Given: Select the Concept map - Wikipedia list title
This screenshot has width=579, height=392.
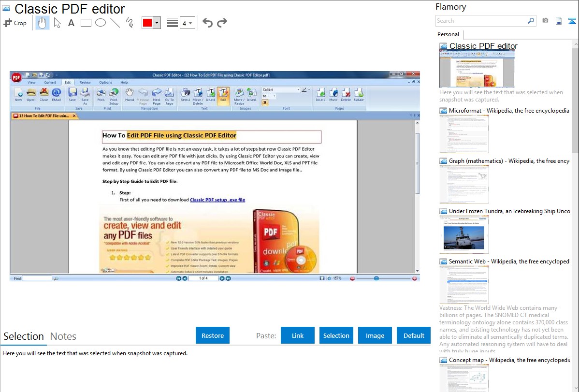Looking at the screenshot, I should [x=509, y=360].
